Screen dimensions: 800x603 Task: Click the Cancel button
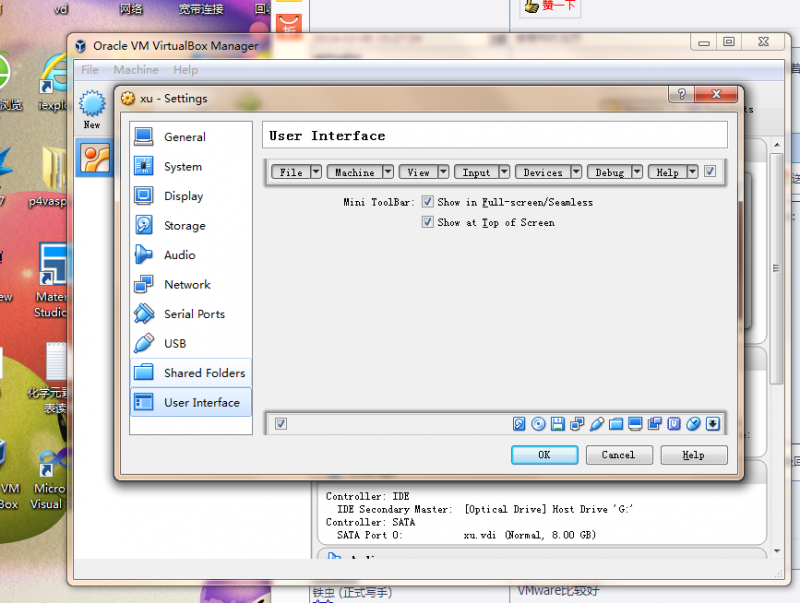pyautogui.click(x=619, y=455)
